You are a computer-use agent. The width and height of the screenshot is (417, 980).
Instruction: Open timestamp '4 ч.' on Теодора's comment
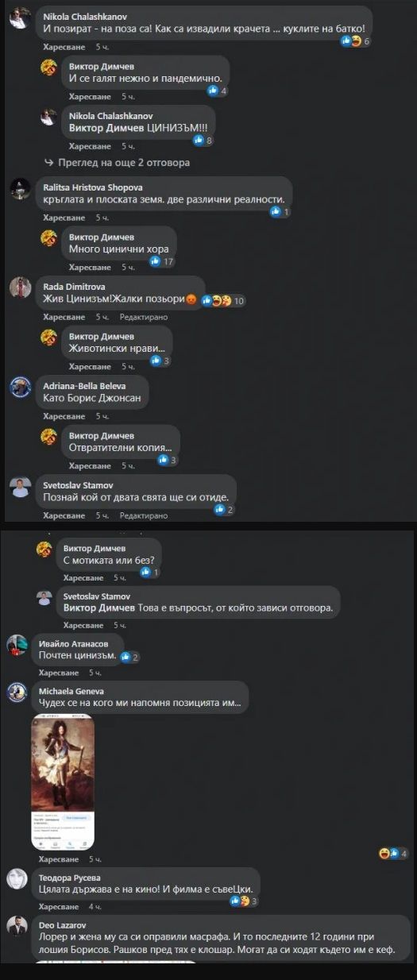[x=95, y=906]
